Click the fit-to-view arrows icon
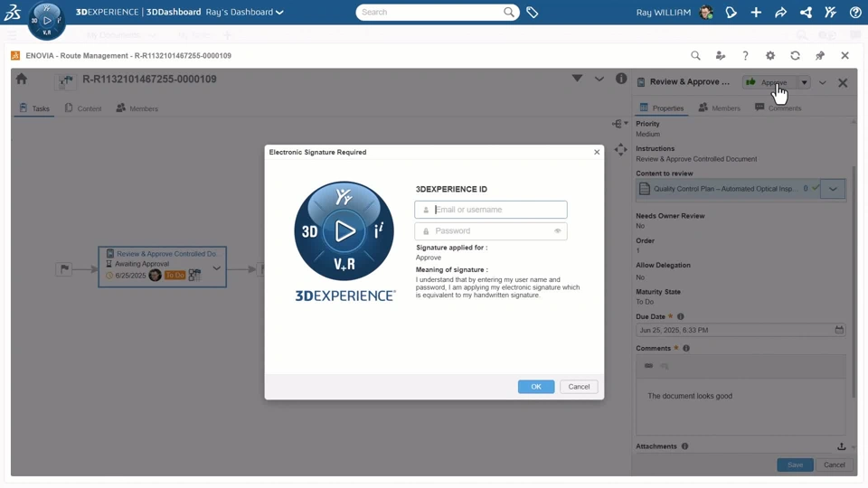868x488 pixels. coord(620,149)
